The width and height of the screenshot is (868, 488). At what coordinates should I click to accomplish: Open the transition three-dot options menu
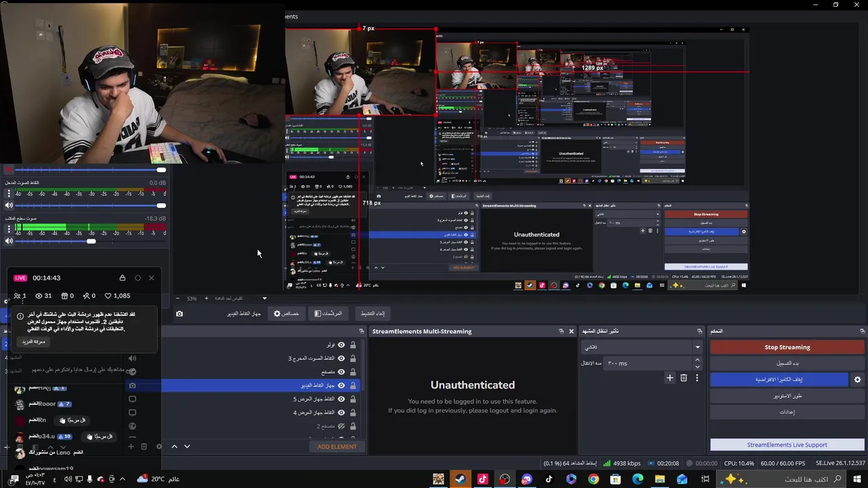coord(696,378)
